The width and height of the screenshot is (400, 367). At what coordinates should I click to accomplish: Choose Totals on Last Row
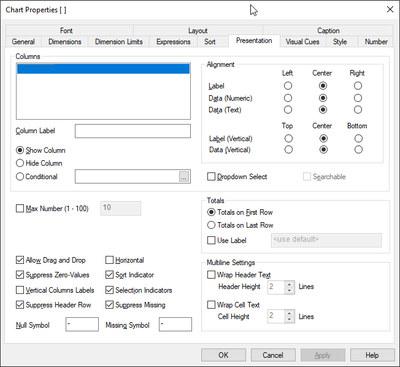coord(211,225)
